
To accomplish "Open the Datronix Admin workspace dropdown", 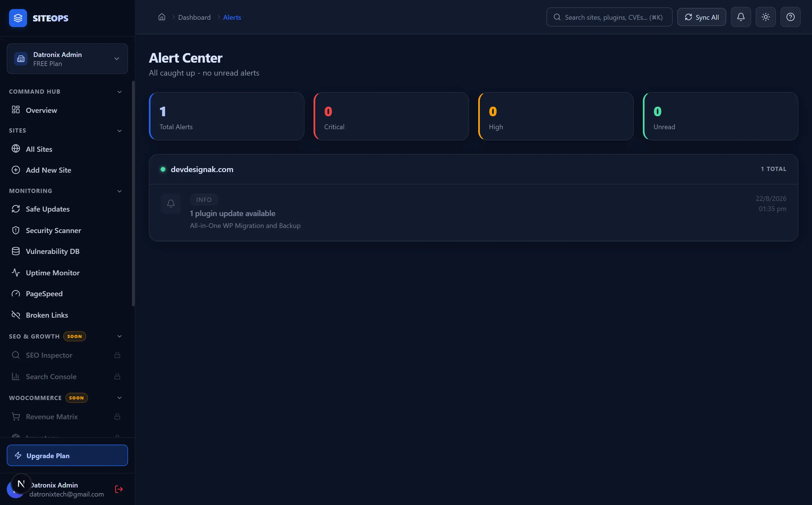I will point(67,59).
